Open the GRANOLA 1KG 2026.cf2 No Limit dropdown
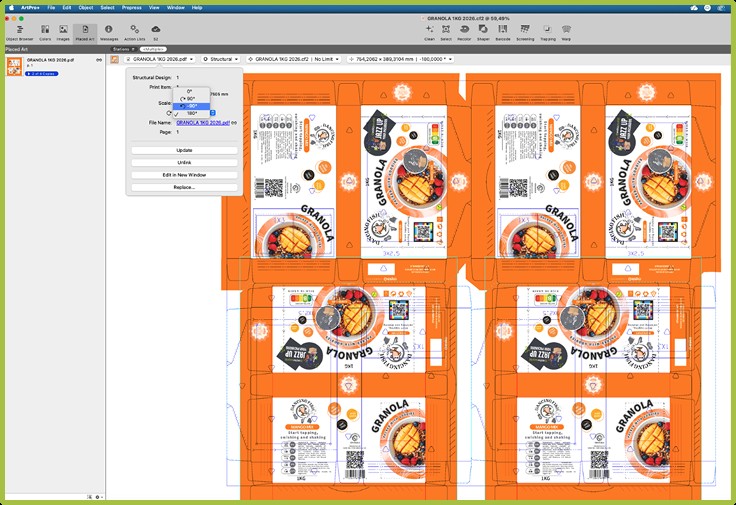 pos(293,59)
